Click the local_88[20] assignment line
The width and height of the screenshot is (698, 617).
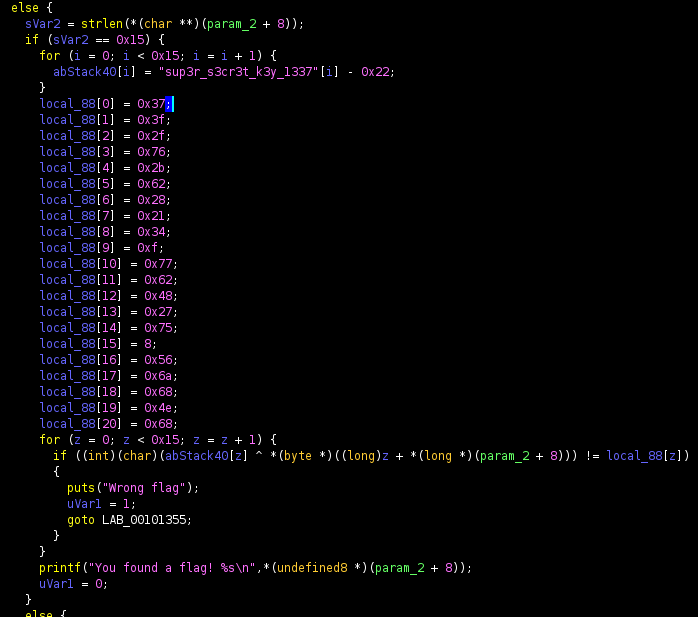click(x=108, y=423)
